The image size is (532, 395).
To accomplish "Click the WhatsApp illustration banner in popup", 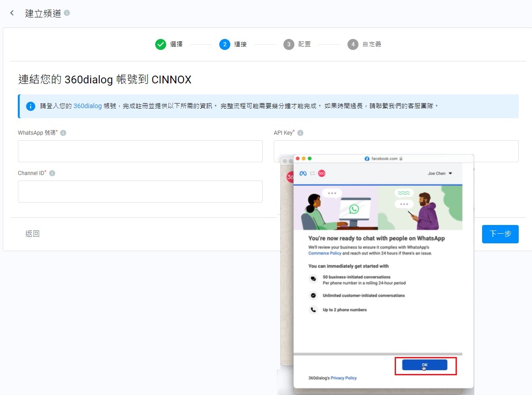I will (378, 208).
